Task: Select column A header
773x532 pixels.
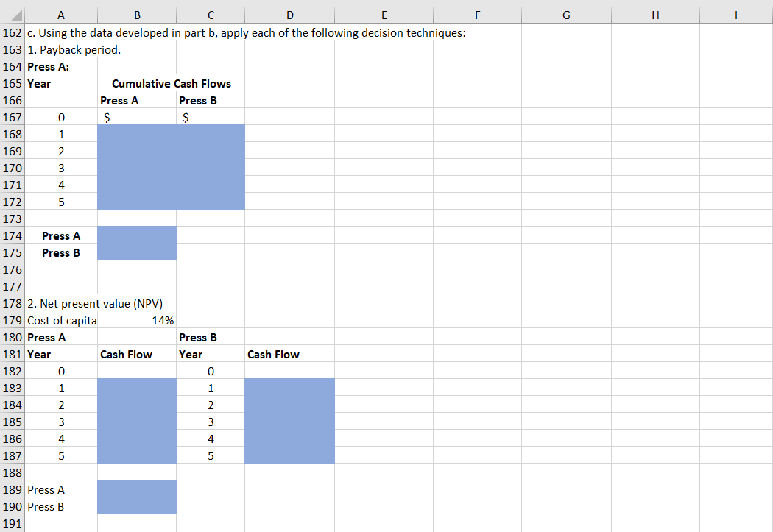Action: tap(61, 15)
